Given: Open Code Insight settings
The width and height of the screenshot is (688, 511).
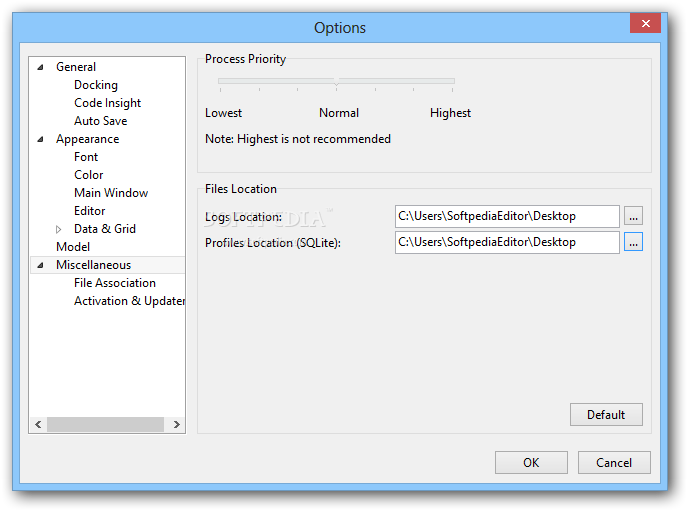Looking at the screenshot, I should click(108, 103).
